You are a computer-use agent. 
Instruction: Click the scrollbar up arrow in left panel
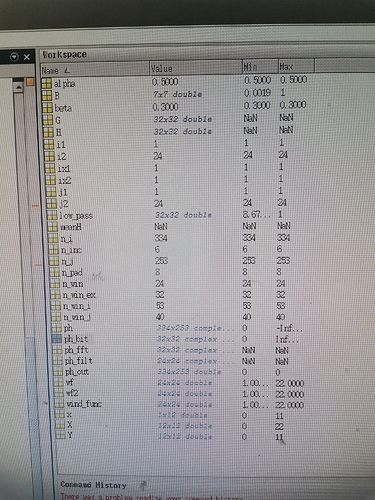click(x=18, y=87)
